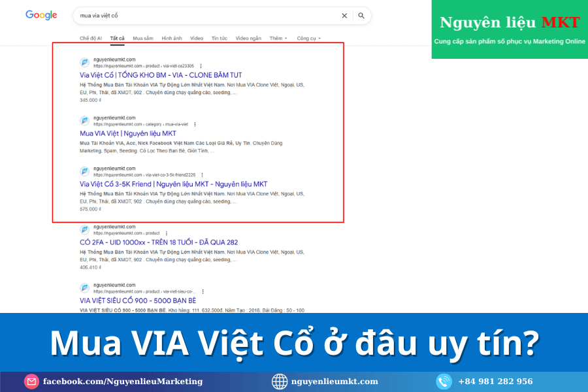This screenshot has width=588, height=392.
Task: Click the globe icon next to nguyenlieumkt.com
Action: point(280,382)
